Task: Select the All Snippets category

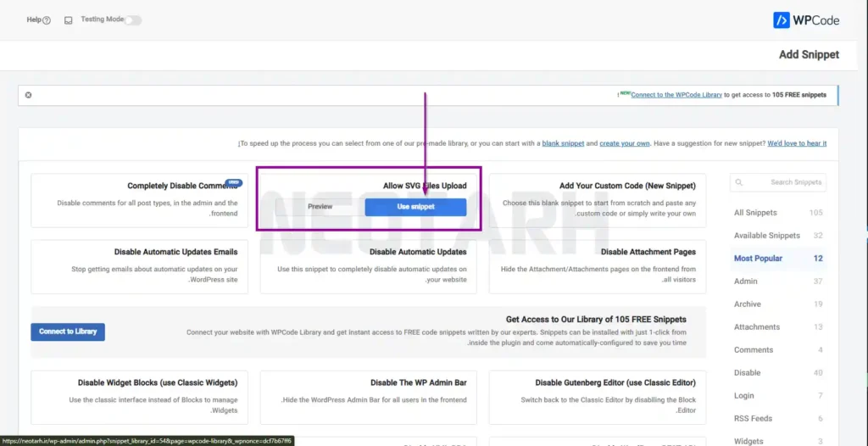Action: [x=778, y=213]
